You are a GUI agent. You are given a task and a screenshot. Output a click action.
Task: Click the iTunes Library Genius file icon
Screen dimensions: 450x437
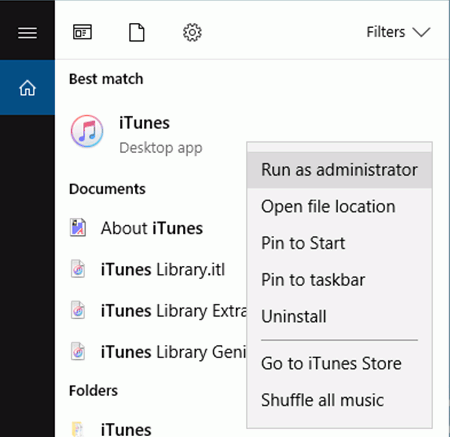tap(78, 351)
